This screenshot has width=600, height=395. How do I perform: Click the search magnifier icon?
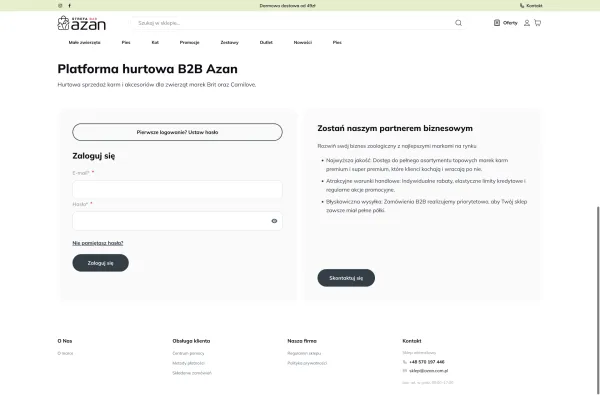458,23
